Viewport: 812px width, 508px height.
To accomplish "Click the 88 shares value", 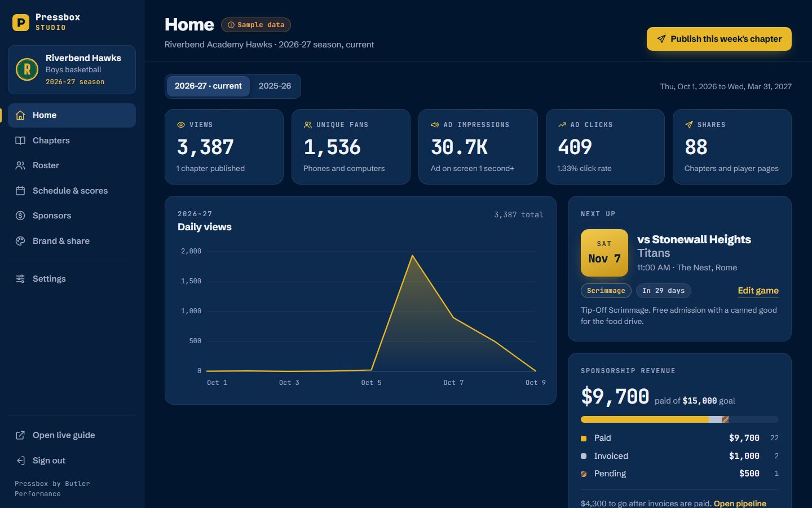I will pos(696,147).
